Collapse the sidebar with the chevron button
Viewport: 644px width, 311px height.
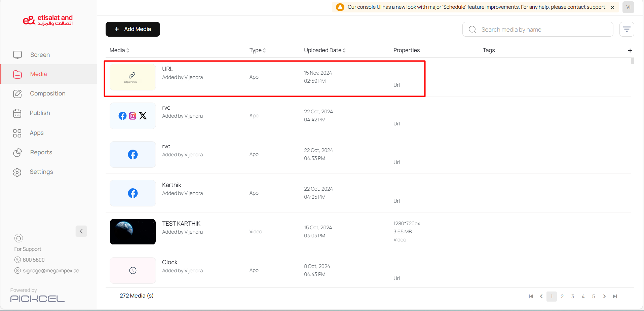81,231
